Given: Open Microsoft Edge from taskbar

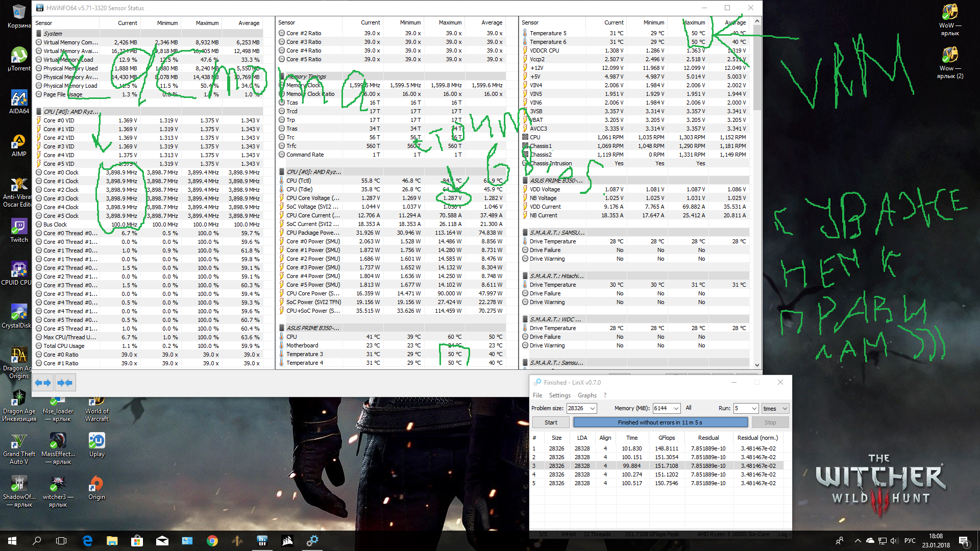Looking at the screenshot, I should point(87,541).
